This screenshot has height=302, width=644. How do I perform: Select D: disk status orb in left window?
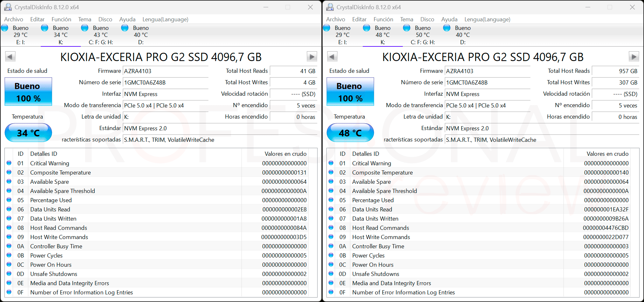(125, 28)
